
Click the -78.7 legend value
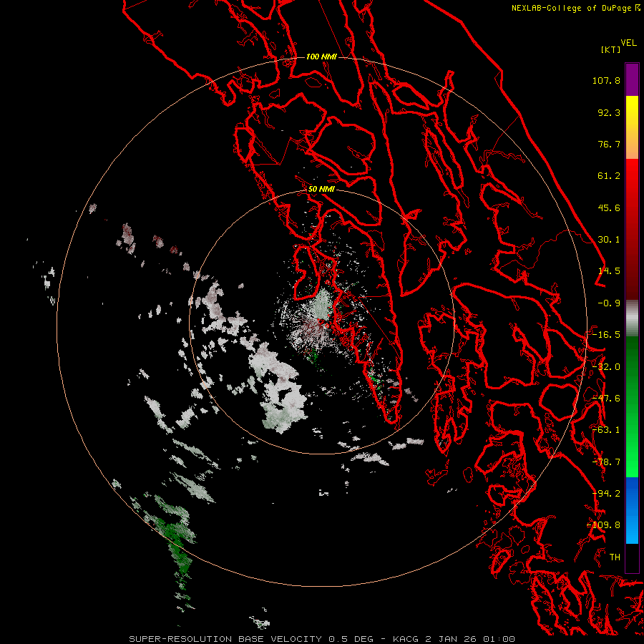[606, 462]
